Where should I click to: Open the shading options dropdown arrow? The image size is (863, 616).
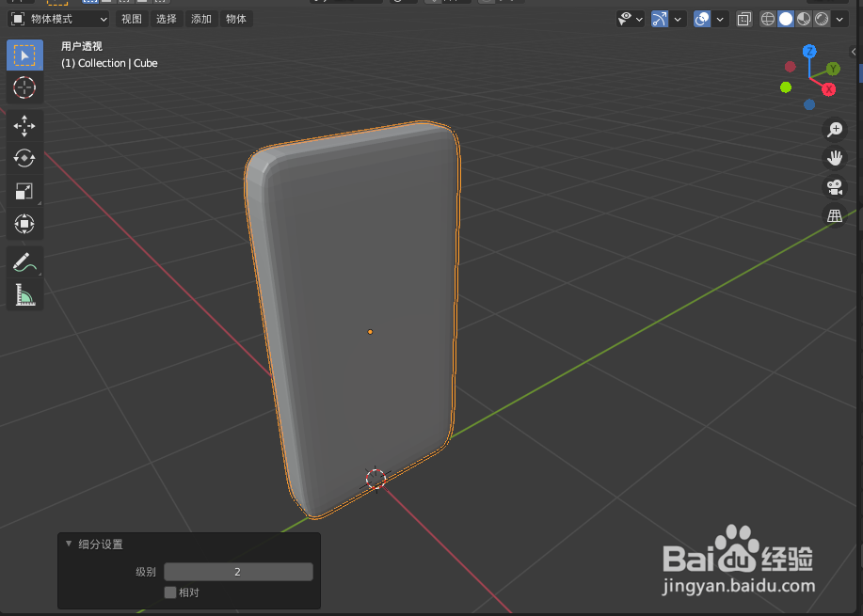coord(839,18)
